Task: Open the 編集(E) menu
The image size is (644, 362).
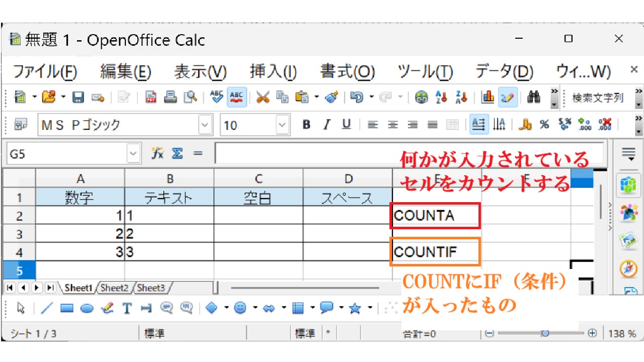Action: 126,71
